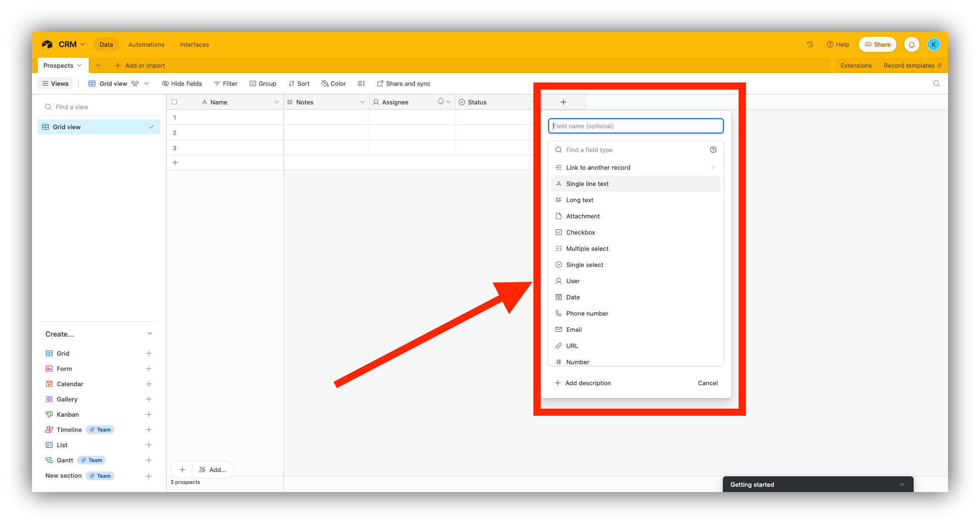Screen dimensions: 980x524
Task: Click the Share button
Action: pyautogui.click(x=877, y=44)
